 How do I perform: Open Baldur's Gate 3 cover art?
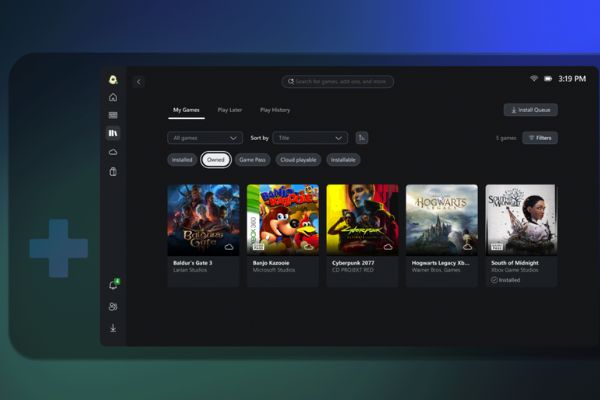click(x=204, y=220)
